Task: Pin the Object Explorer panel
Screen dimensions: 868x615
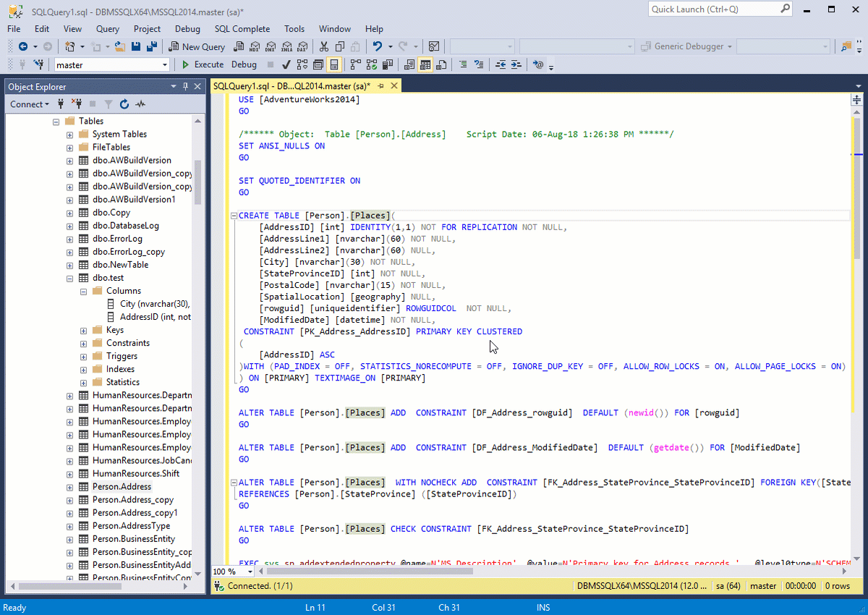Action: point(185,87)
